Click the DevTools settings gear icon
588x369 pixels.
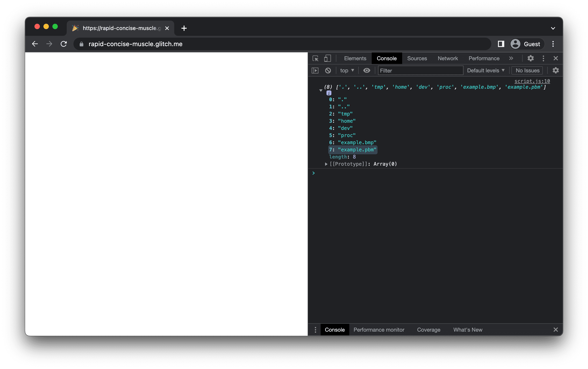(531, 58)
